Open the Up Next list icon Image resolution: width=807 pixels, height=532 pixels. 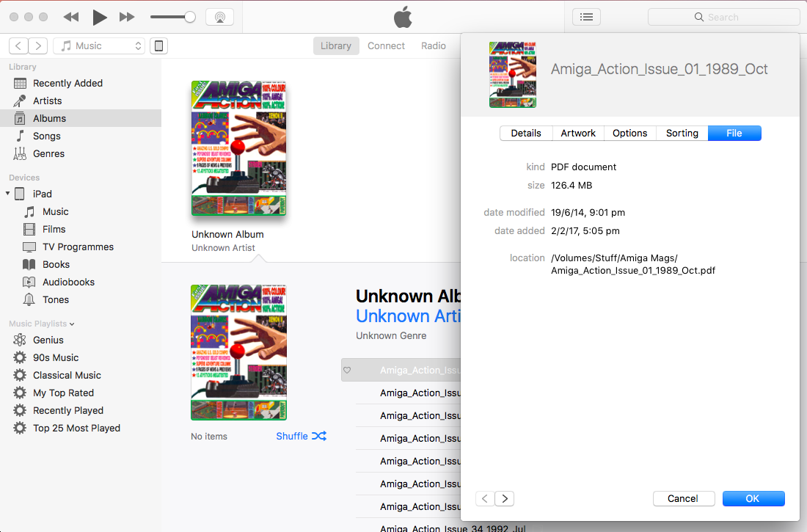click(586, 17)
